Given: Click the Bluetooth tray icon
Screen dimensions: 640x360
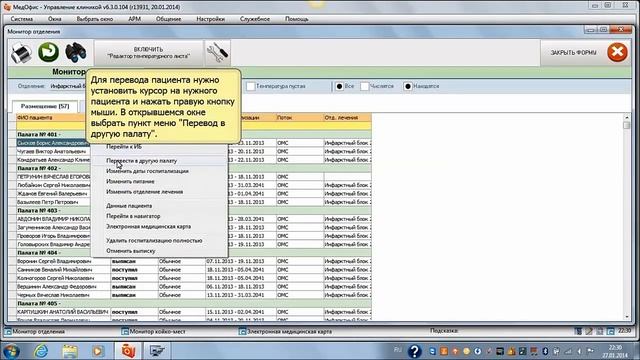Looking at the screenshot, I should pos(545,351).
